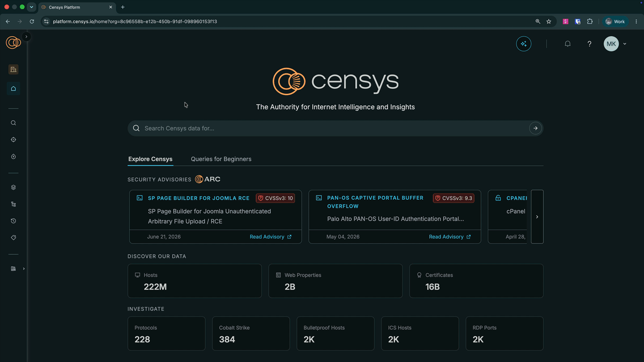Image resolution: width=644 pixels, height=362 pixels.
Task: Click the magnifier icon inside search bar
Action: click(x=136, y=128)
